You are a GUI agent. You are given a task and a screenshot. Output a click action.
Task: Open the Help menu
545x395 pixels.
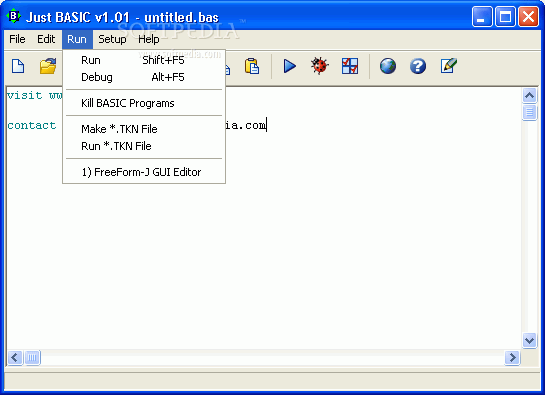(149, 39)
